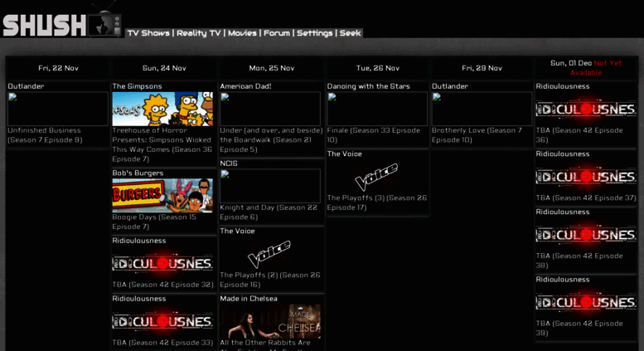Image resolution: width=644 pixels, height=351 pixels.
Task: Open the Settings page
Action: tap(315, 33)
